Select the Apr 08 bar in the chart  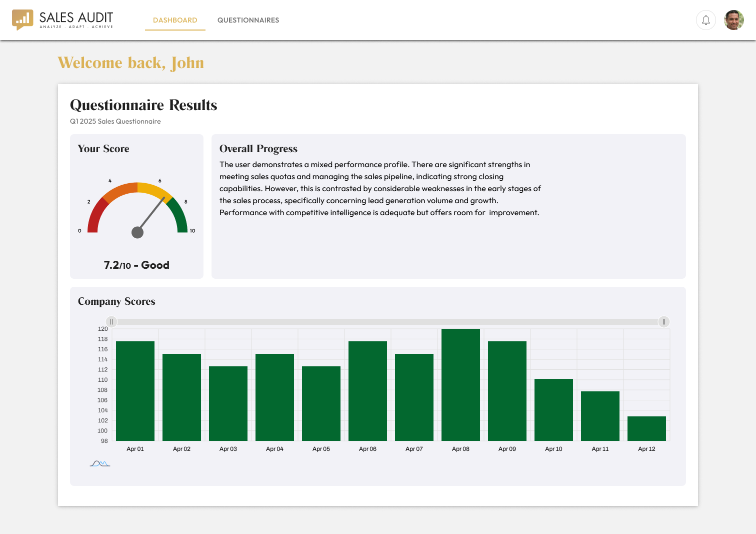point(460,385)
